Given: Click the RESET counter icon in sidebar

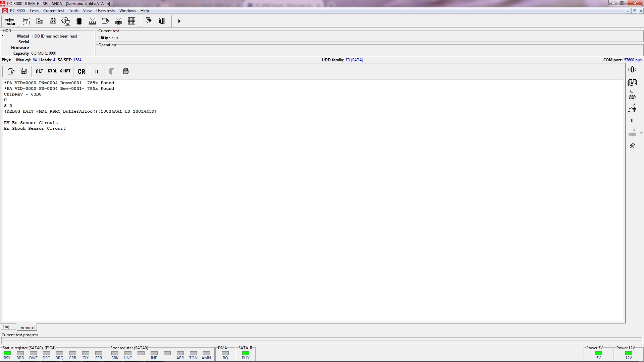Looking at the screenshot, I should (x=632, y=95).
